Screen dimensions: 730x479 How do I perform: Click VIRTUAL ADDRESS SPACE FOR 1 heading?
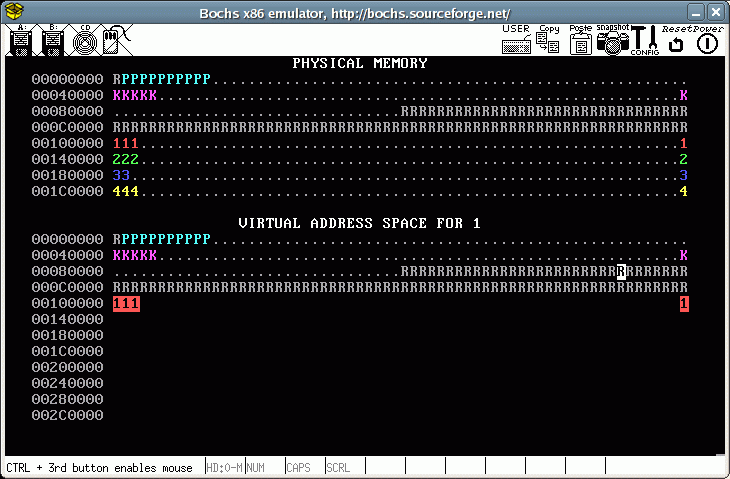[x=359, y=223]
